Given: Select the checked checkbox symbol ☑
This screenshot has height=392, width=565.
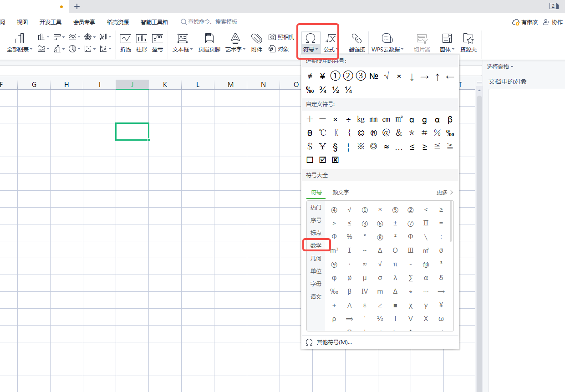Looking at the screenshot, I should (322, 160).
